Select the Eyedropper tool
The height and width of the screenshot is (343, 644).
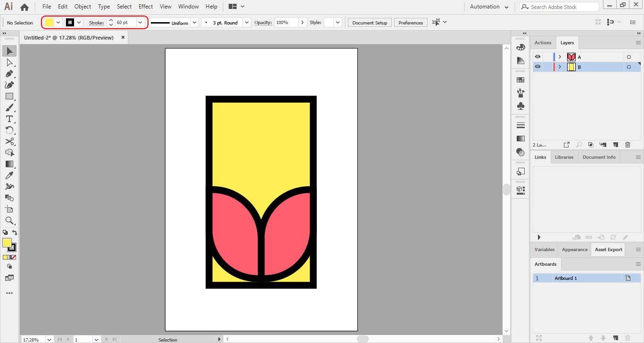[9, 175]
